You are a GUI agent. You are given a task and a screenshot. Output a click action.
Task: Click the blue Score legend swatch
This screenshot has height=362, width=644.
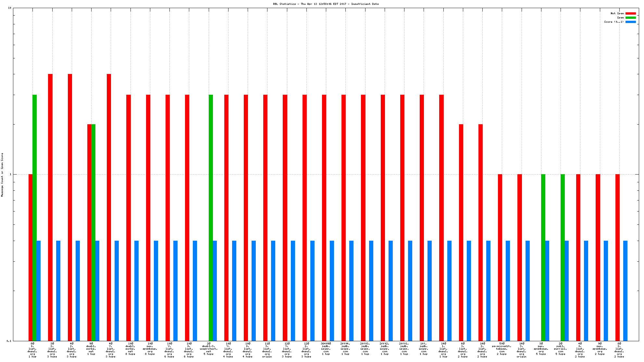pyautogui.click(x=630, y=22)
